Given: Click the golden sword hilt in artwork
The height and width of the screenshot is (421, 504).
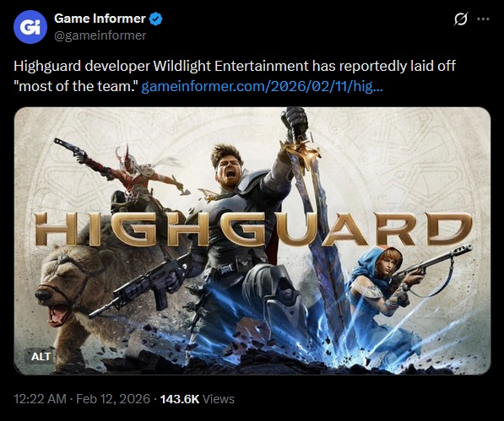Looking at the screenshot, I should pos(301,151).
